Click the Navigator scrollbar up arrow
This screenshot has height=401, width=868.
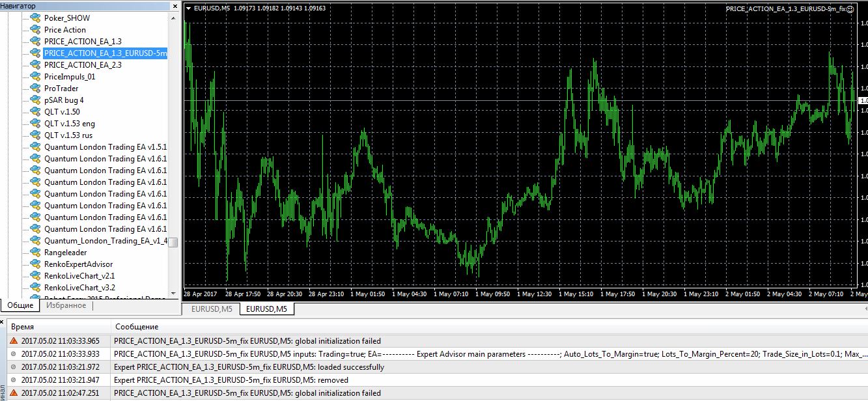pos(174,18)
